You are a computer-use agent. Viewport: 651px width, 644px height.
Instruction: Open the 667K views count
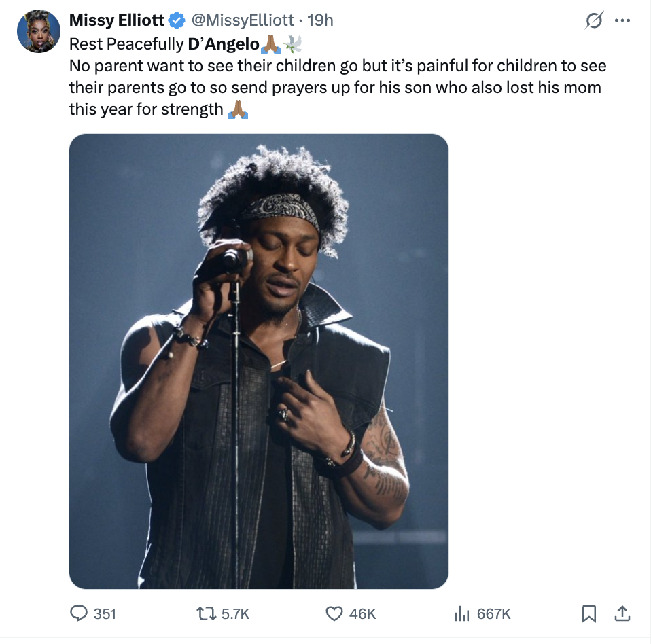pyautogui.click(x=493, y=613)
